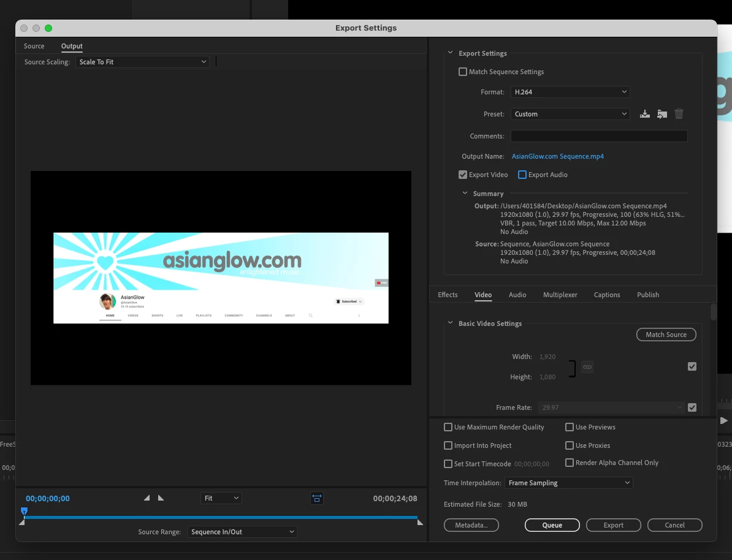Uncheck Export Video
The height and width of the screenshot is (560, 732).
point(463,175)
